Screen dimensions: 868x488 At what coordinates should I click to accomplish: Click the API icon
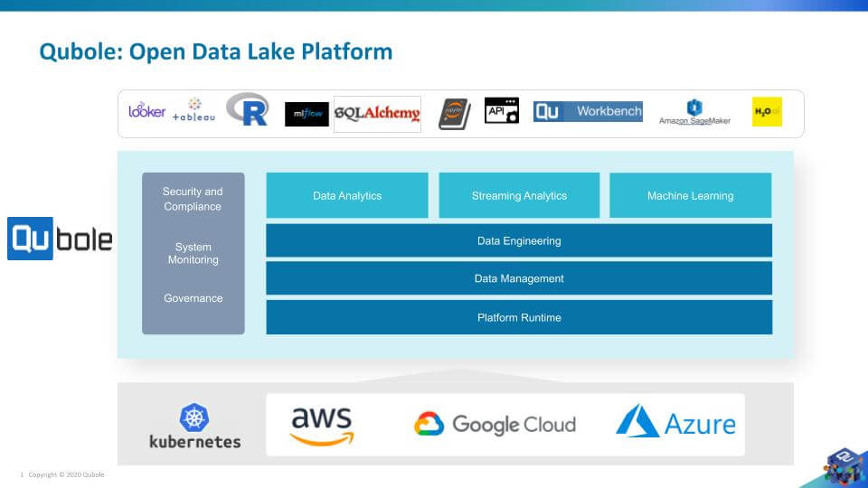click(x=502, y=110)
